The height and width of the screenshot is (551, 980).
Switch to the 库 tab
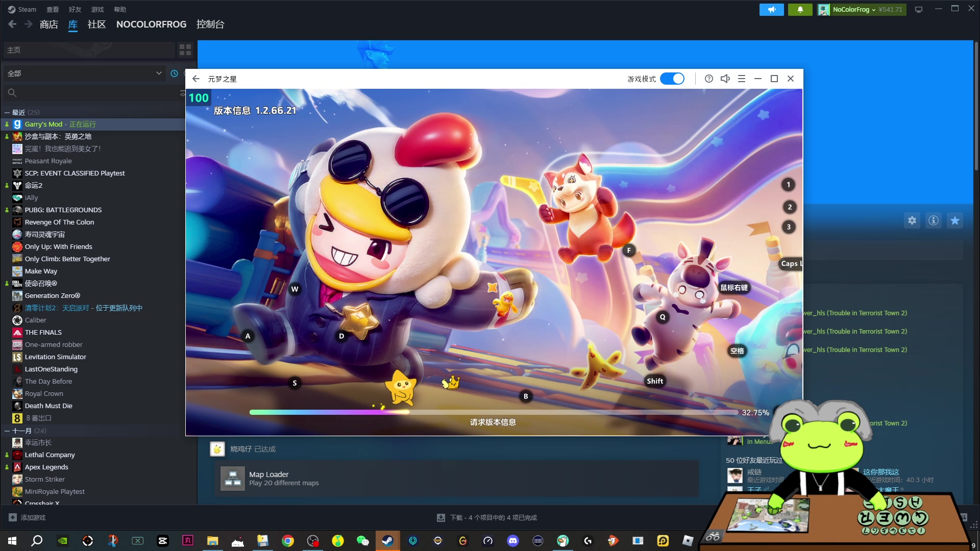point(73,24)
